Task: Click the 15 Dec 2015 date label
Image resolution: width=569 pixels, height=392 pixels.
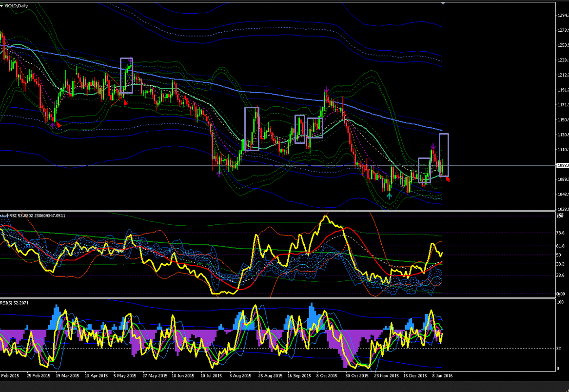Action: [415, 375]
